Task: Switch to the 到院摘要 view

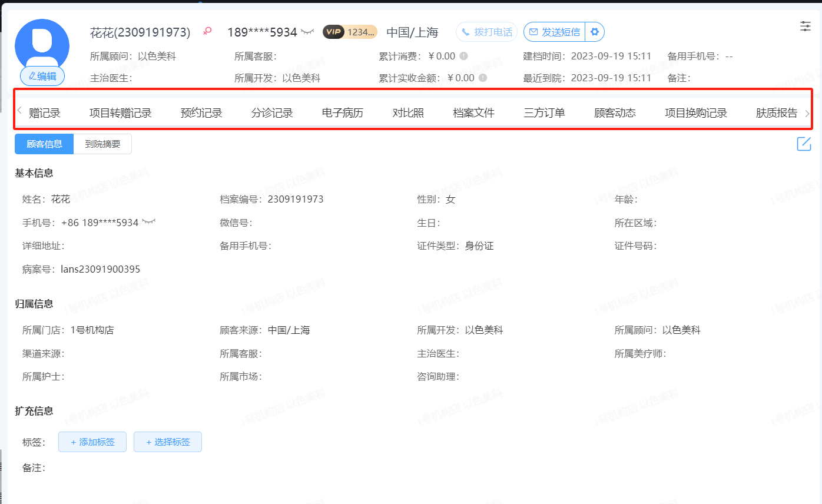Action: 102,144
